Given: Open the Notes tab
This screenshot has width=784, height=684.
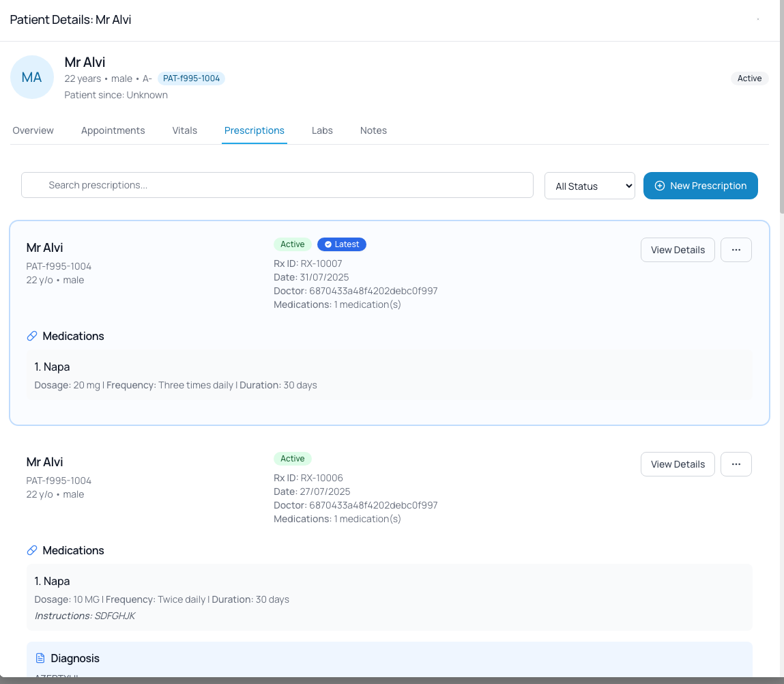Looking at the screenshot, I should tap(373, 130).
